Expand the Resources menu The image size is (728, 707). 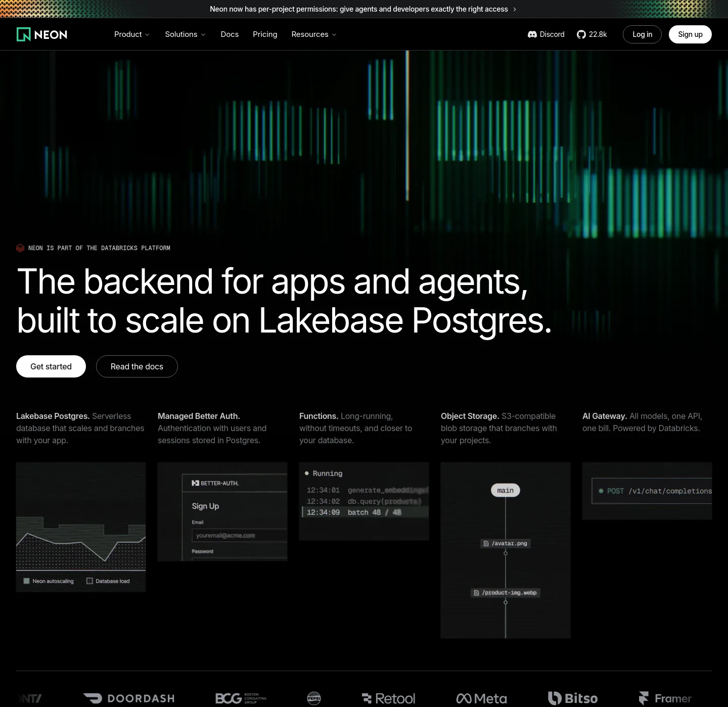(x=314, y=34)
